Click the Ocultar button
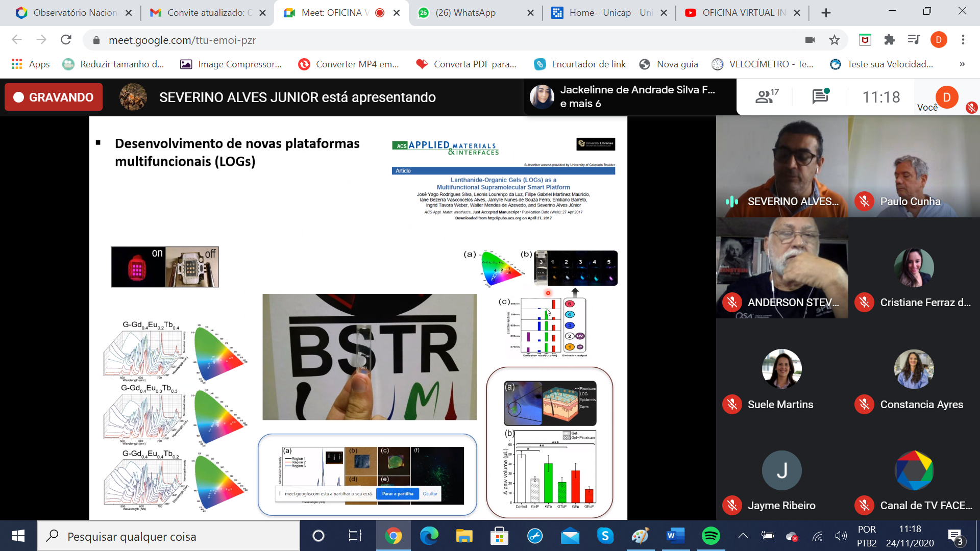 (430, 493)
